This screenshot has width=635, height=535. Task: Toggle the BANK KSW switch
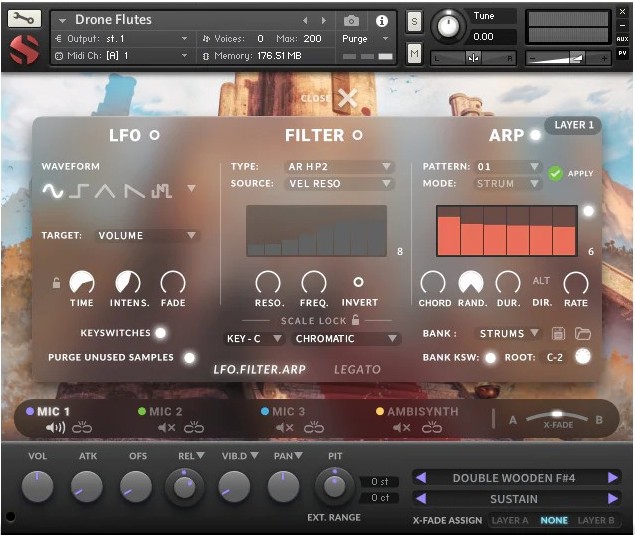490,358
